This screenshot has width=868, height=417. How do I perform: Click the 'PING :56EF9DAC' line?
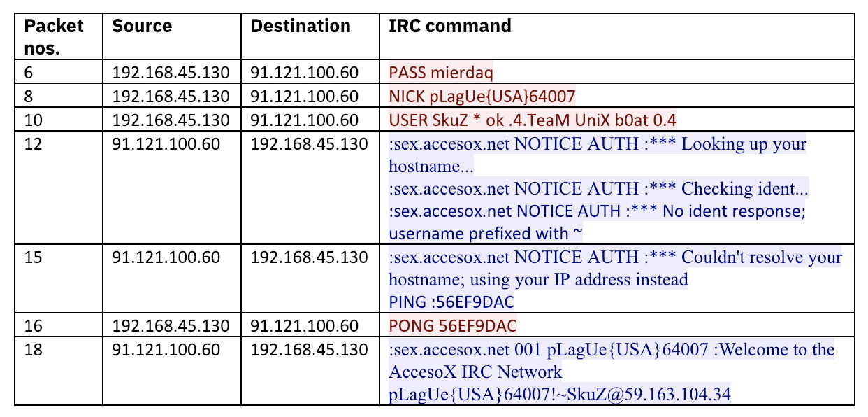click(453, 302)
